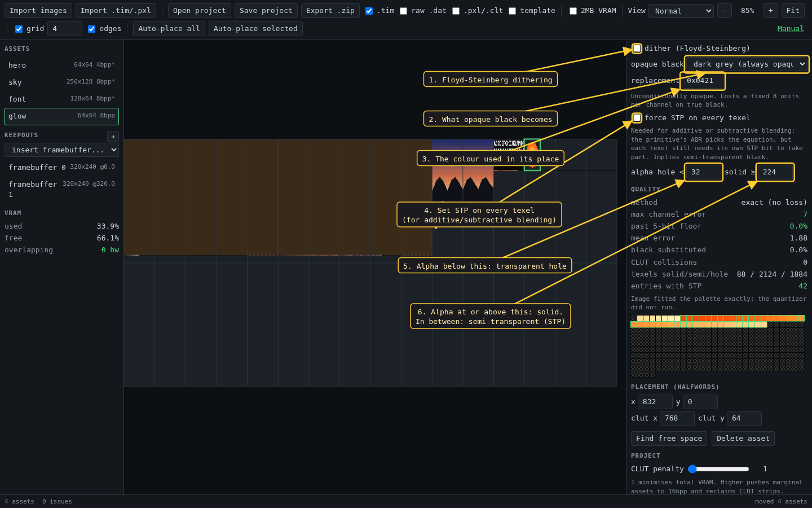Enable .pxl/.clt export checkbox
The width and height of the screenshot is (812, 508).
tap(456, 11)
